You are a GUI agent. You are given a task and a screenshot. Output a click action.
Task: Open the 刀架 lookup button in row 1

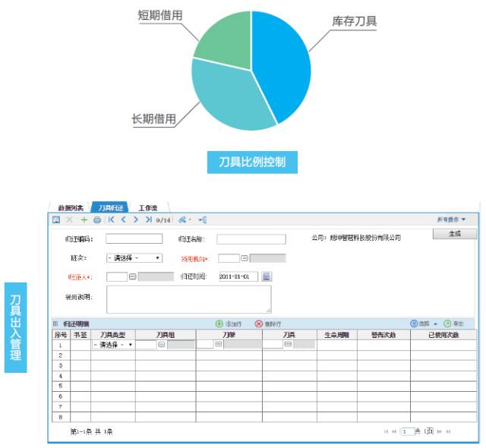(219, 344)
